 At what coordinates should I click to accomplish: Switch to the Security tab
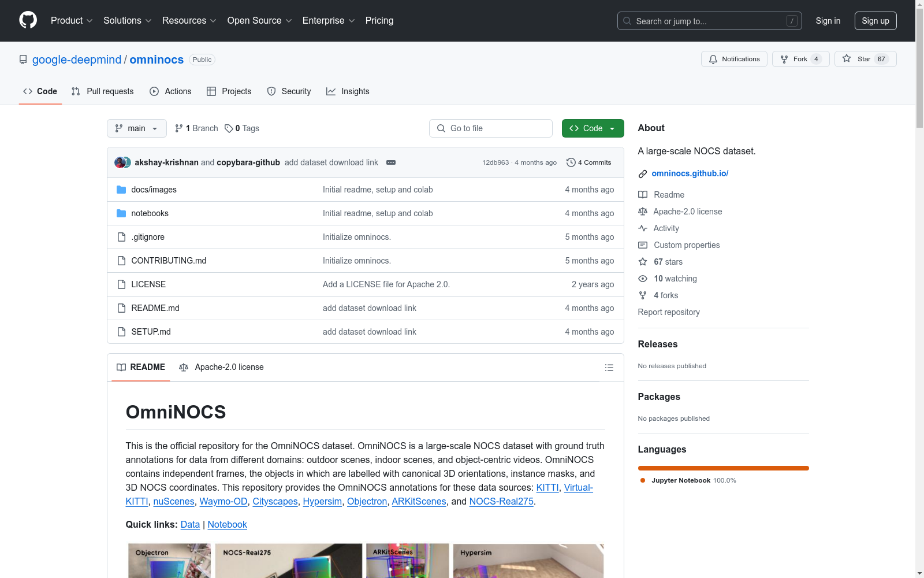[289, 91]
